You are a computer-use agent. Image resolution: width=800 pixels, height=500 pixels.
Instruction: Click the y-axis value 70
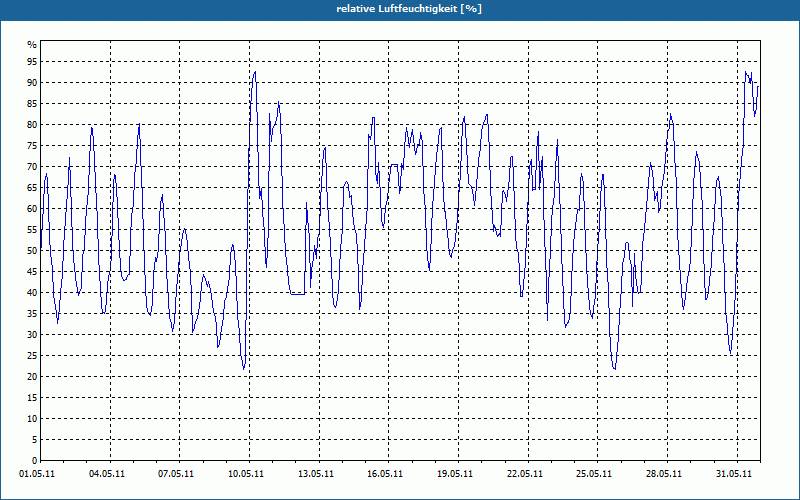32,166
